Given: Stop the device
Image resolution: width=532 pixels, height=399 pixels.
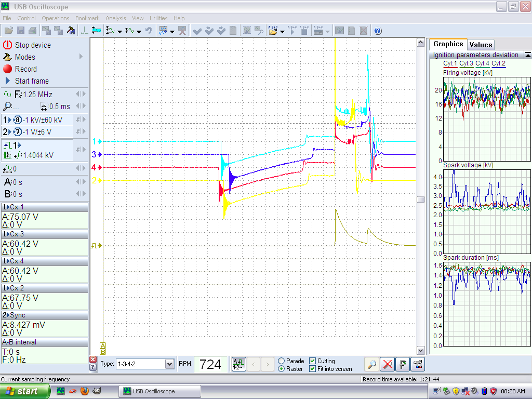Looking at the screenshot, I should coord(33,45).
